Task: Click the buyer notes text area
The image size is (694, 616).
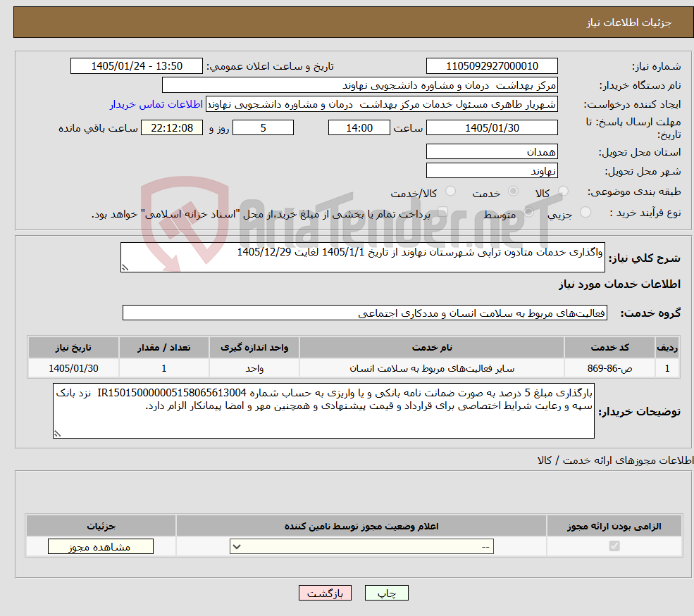Action: pyautogui.click(x=323, y=411)
